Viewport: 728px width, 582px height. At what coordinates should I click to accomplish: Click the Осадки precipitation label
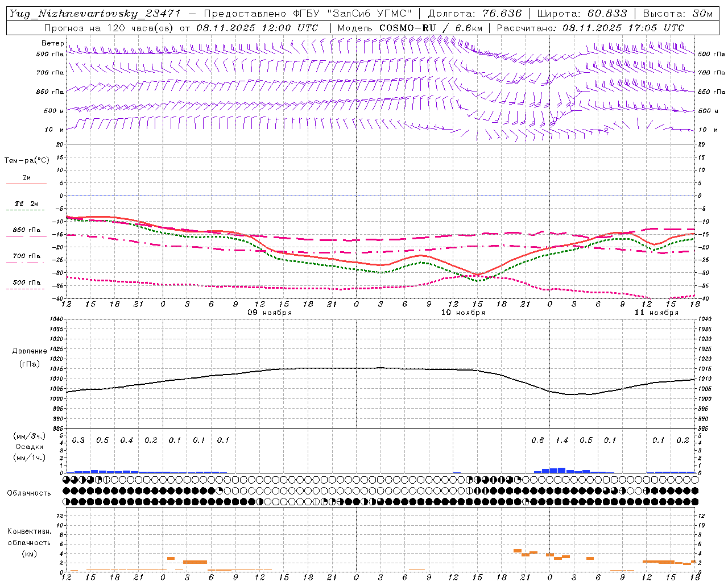30,447
